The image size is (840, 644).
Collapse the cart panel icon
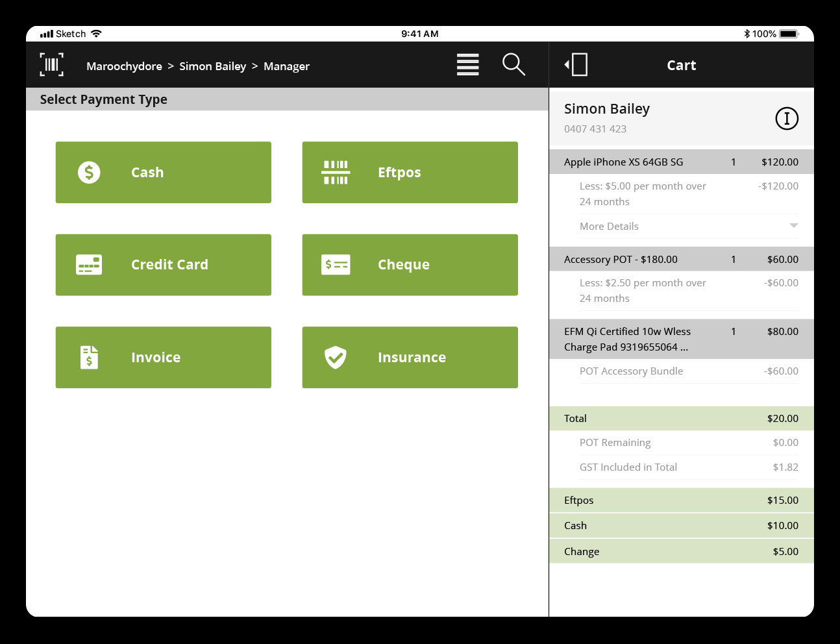point(576,65)
